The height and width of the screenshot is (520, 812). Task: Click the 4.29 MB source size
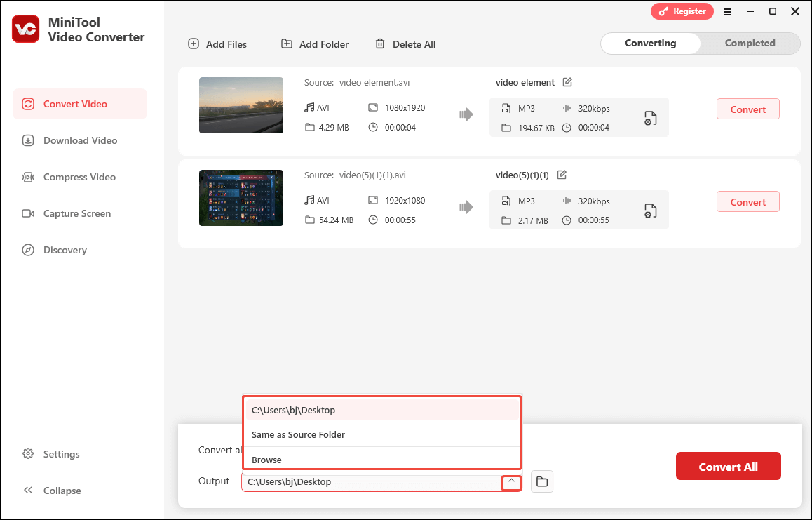[334, 127]
